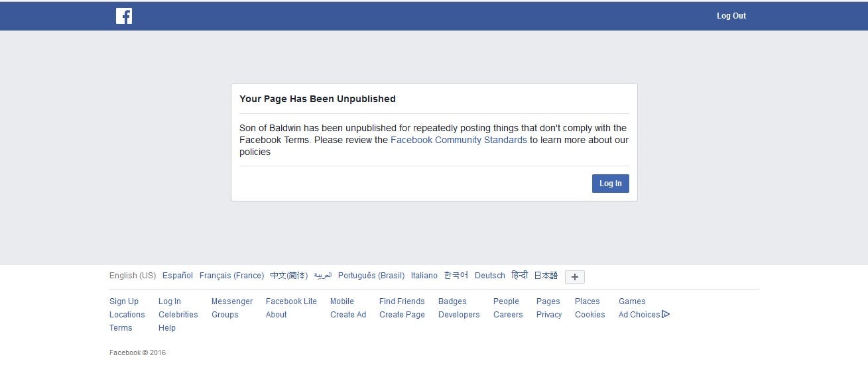868x381 pixels.
Task: Open the Ad Choices text link
Action: coord(639,315)
